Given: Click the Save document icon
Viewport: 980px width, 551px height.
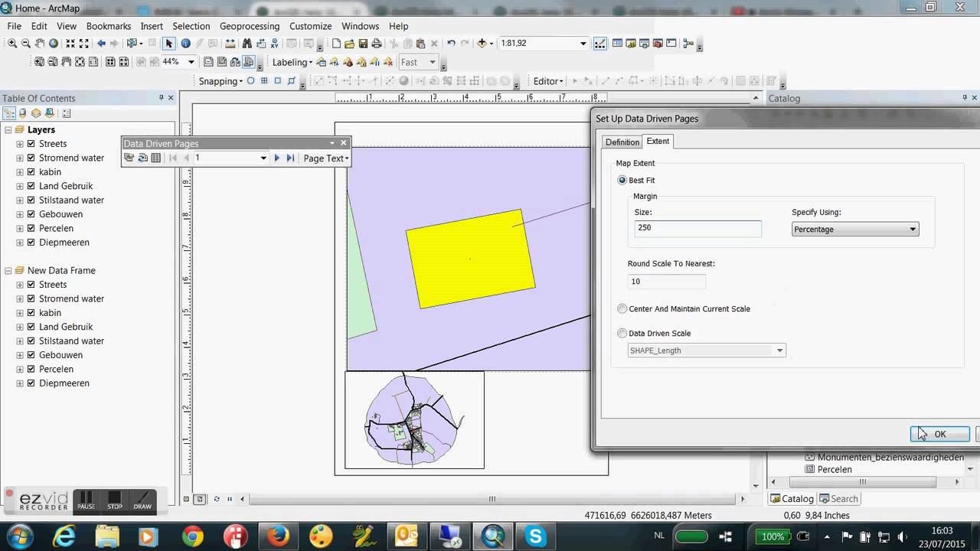Looking at the screenshot, I should [x=363, y=44].
